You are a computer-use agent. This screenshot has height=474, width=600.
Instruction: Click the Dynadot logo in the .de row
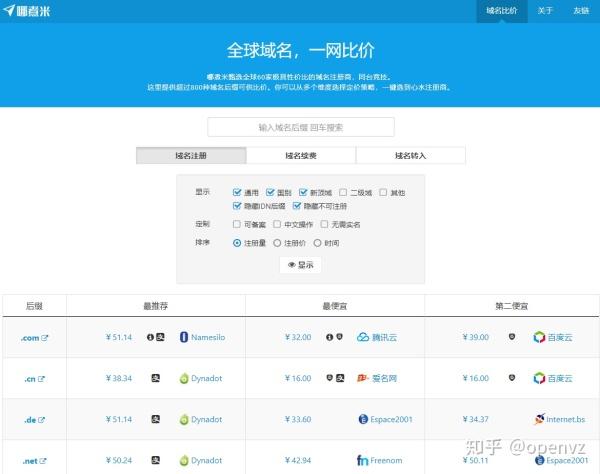(184, 419)
